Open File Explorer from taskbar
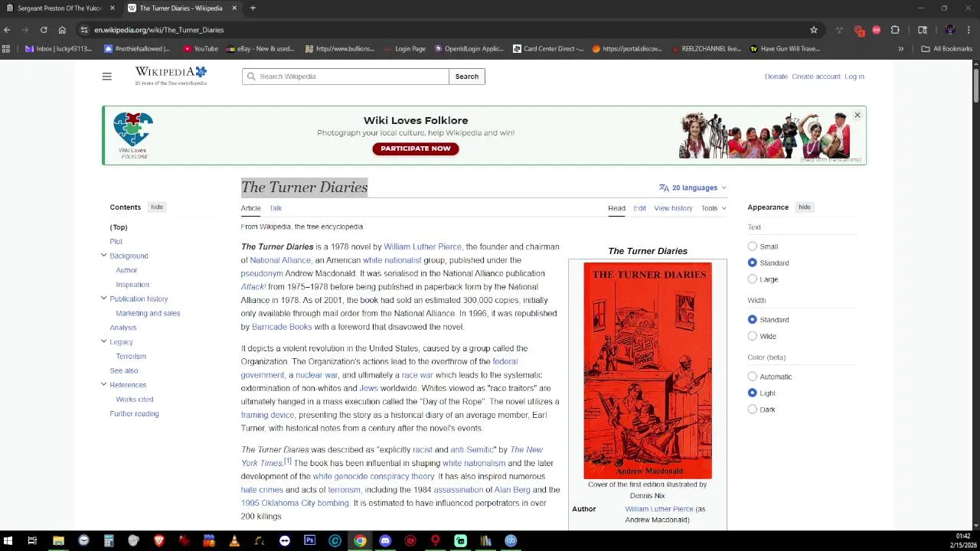 click(x=58, y=541)
